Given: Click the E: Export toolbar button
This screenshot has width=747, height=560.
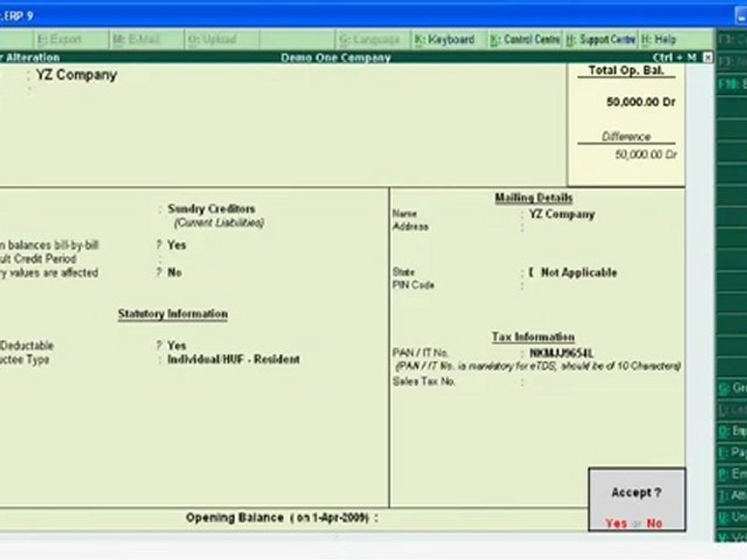Looking at the screenshot, I should click(x=60, y=40).
